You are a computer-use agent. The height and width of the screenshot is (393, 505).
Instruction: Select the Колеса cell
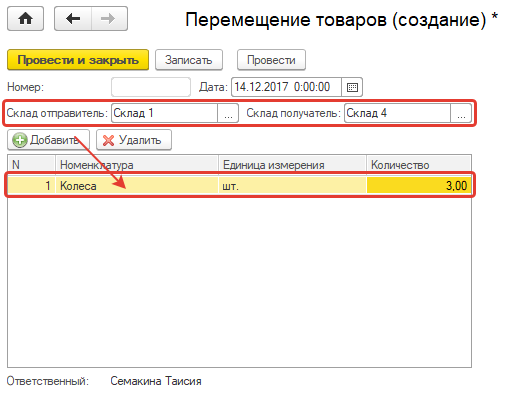[x=137, y=186]
